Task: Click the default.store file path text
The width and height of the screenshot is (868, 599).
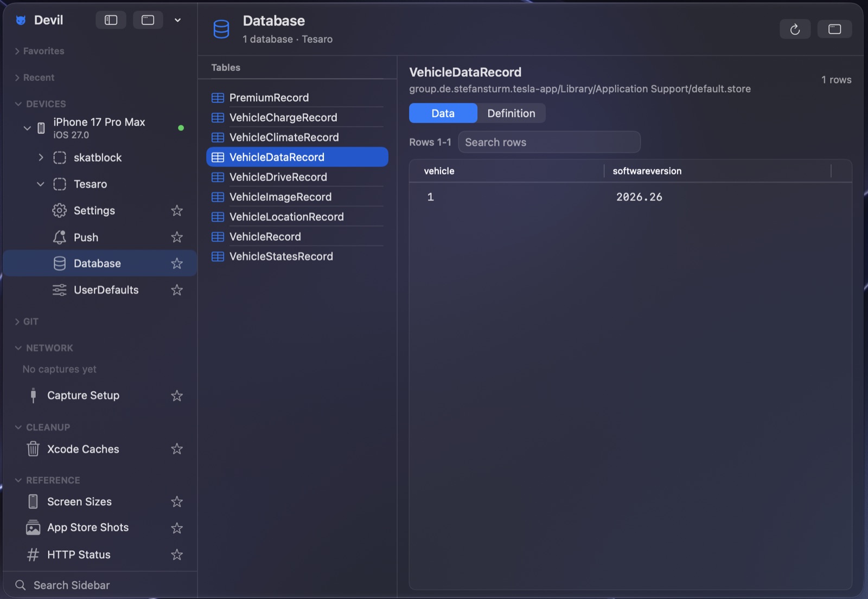Action: (580, 89)
